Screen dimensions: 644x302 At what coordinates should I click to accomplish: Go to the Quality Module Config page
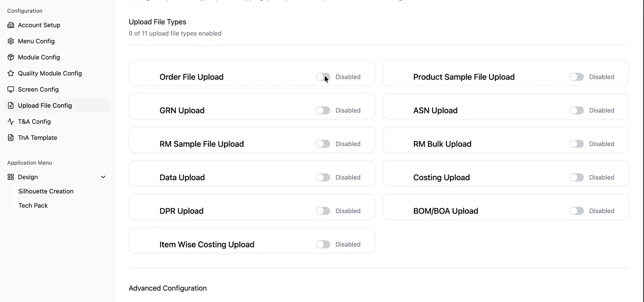(50, 73)
